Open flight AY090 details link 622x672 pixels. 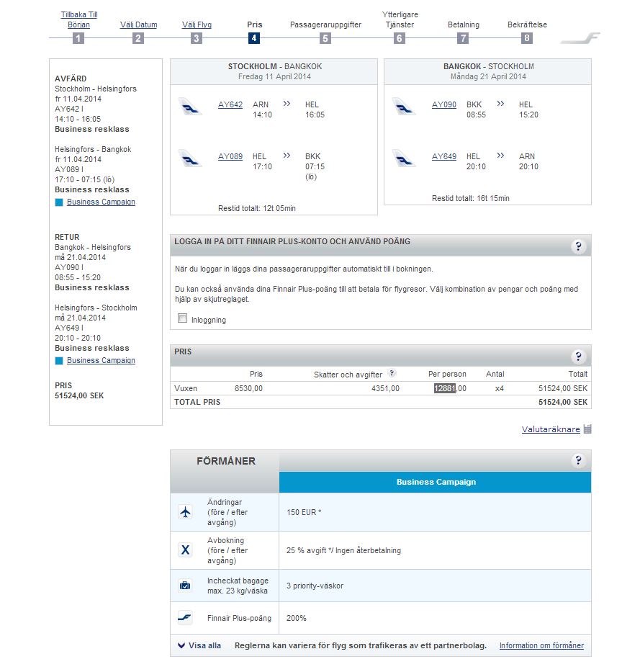[x=444, y=104]
